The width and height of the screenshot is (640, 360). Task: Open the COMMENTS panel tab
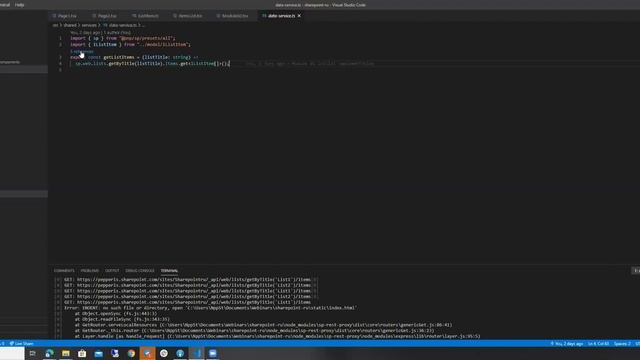pyautogui.click(x=64, y=271)
